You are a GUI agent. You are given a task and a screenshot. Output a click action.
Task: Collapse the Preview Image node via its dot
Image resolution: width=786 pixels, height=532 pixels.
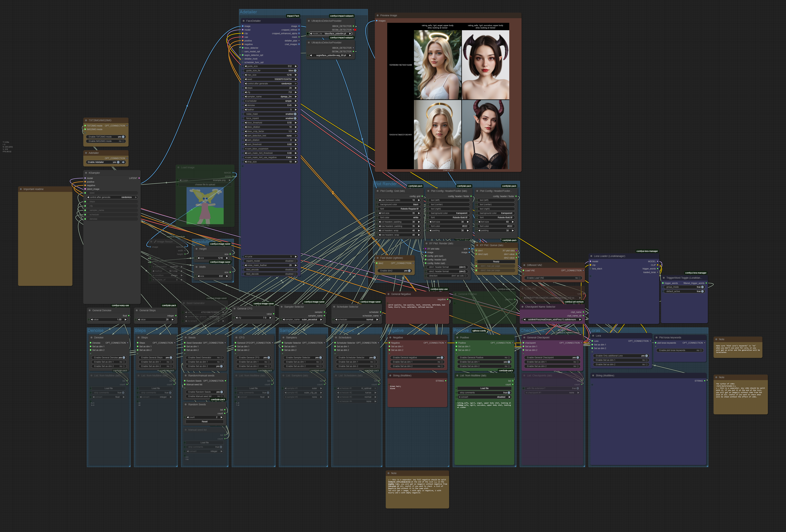(377, 16)
